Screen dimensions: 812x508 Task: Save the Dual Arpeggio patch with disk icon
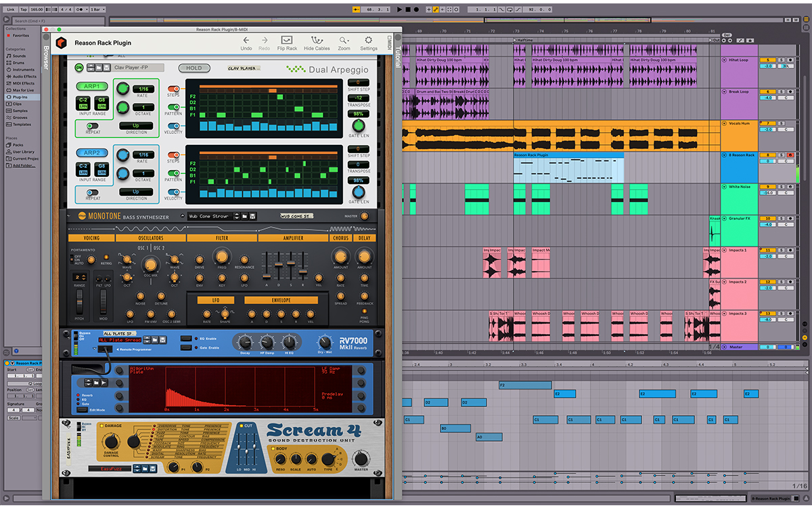107,68
